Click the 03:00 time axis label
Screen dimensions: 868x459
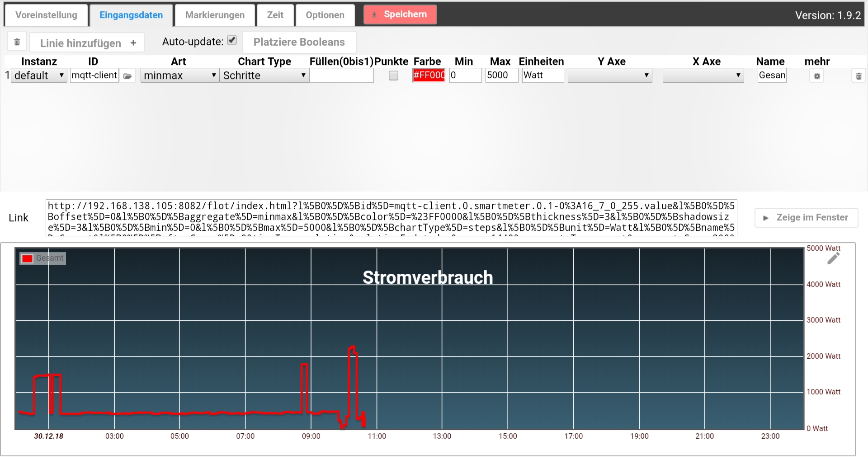(114, 436)
